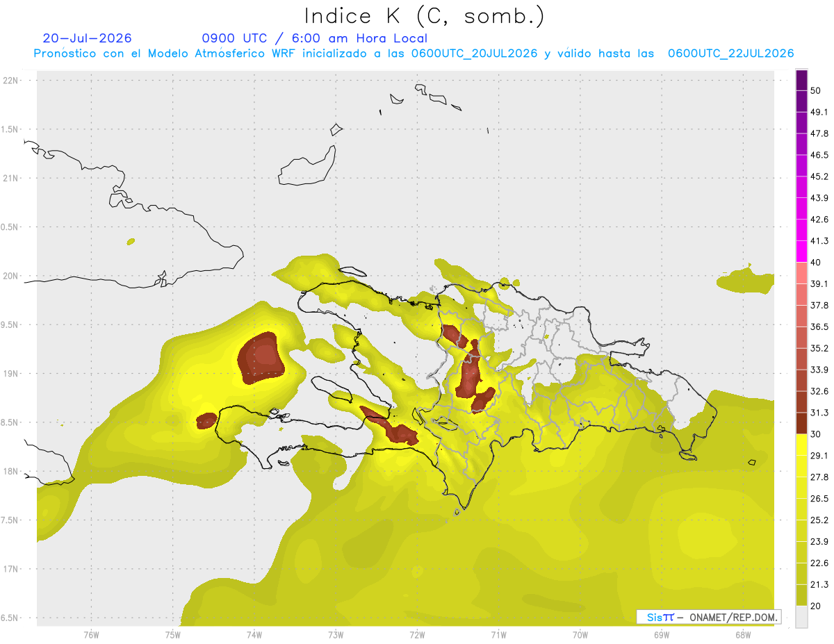
Task: Click the colorbar label "32.6"
Action: click(819, 391)
